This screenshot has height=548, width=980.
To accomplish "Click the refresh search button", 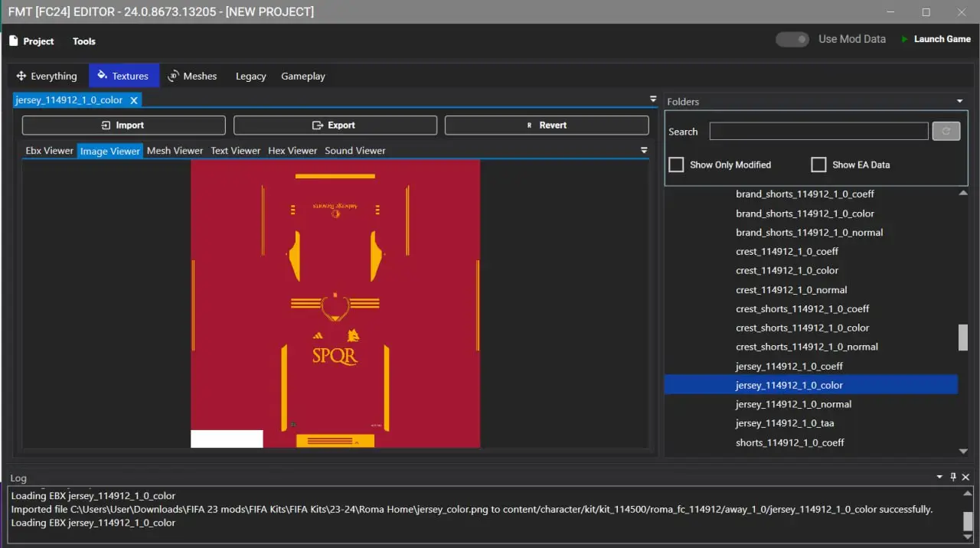I will [x=946, y=131].
